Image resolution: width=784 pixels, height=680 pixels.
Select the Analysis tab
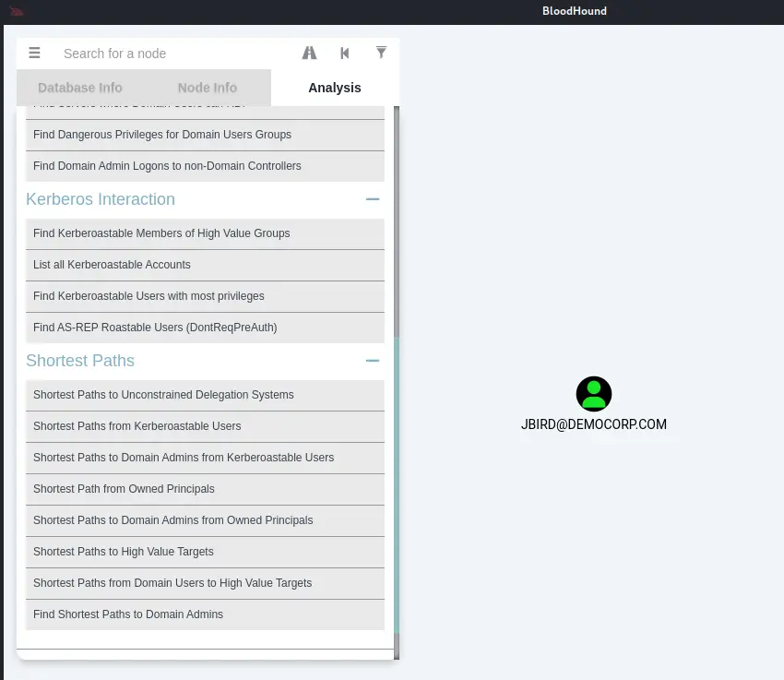click(335, 88)
